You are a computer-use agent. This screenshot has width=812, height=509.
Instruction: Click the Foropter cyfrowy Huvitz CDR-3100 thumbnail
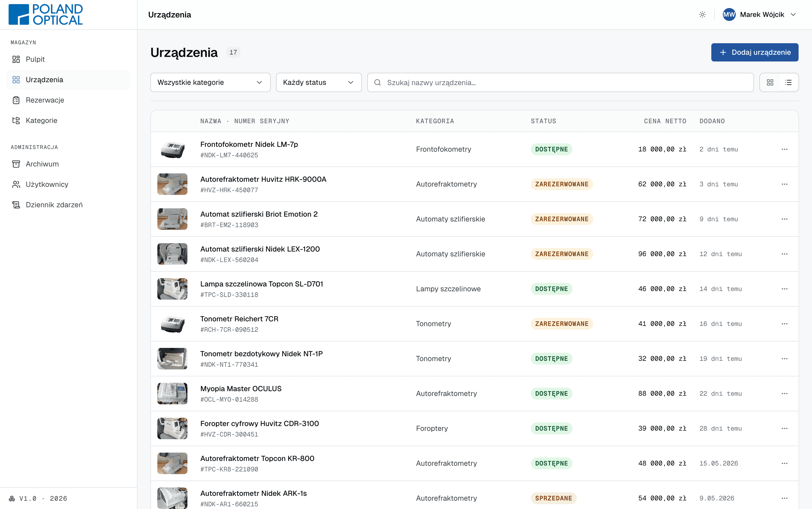[x=172, y=428]
